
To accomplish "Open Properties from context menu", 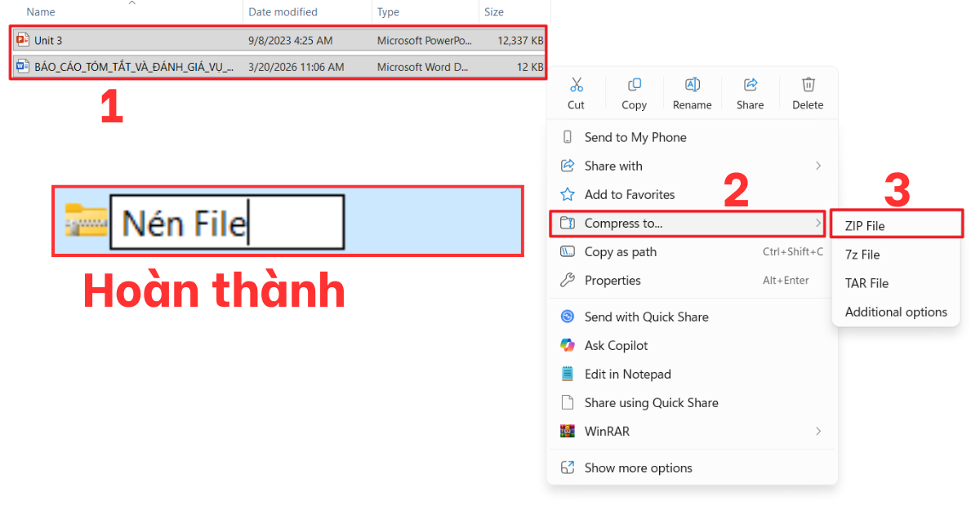I will point(692,280).
